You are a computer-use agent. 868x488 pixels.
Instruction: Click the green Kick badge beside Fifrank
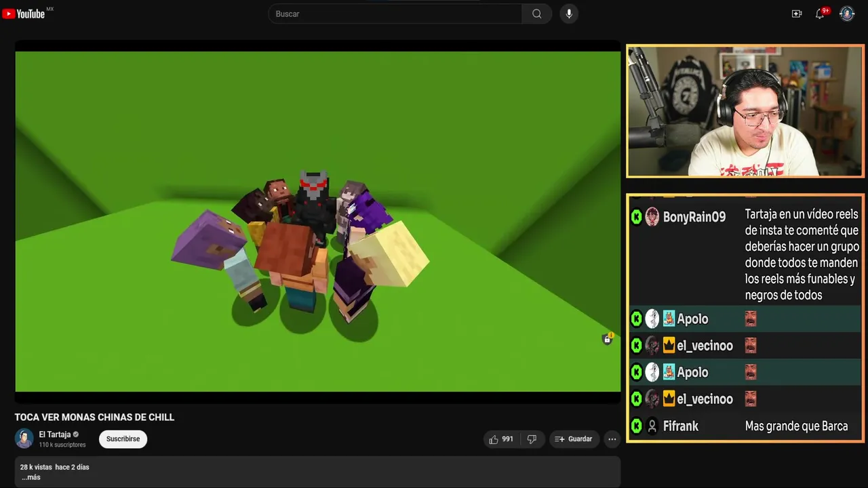pyautogui.click(x=636, y=426)
